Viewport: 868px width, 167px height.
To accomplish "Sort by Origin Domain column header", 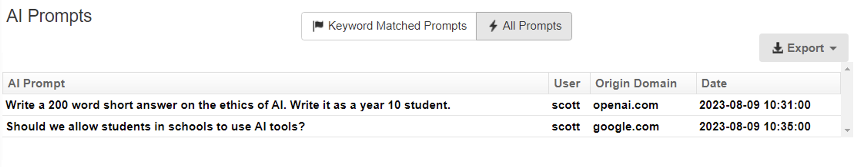I will pyautogui.click(x=643, y=83).
